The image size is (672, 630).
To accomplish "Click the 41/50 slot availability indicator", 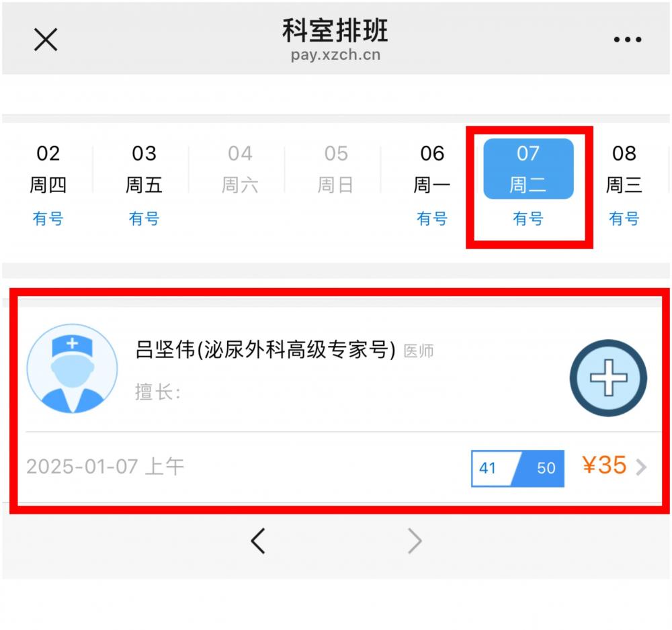I will (517, 468).
